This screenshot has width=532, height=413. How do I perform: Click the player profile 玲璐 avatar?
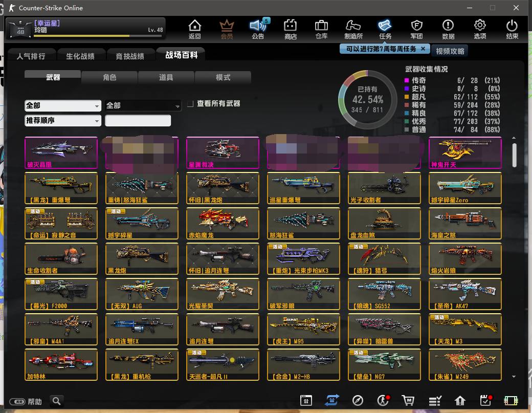pyautogui.click(x=20, y=29)
